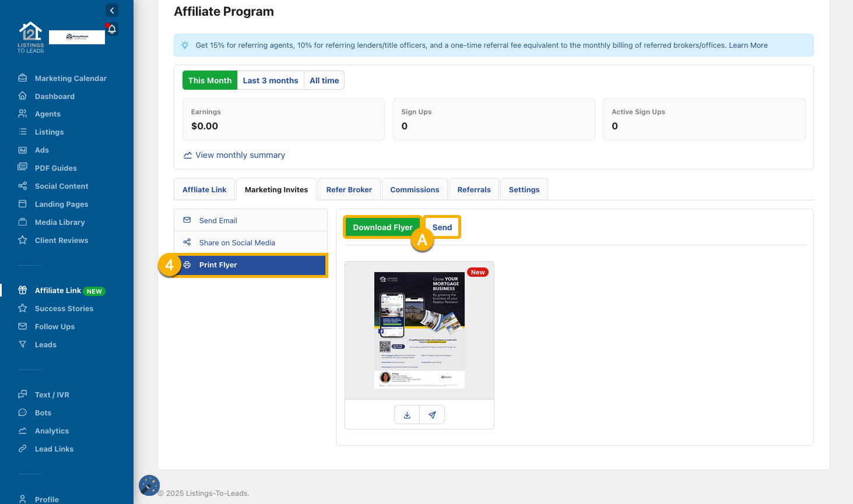
Task: Select the Share on Social Media option
Action: click(237, 242)
